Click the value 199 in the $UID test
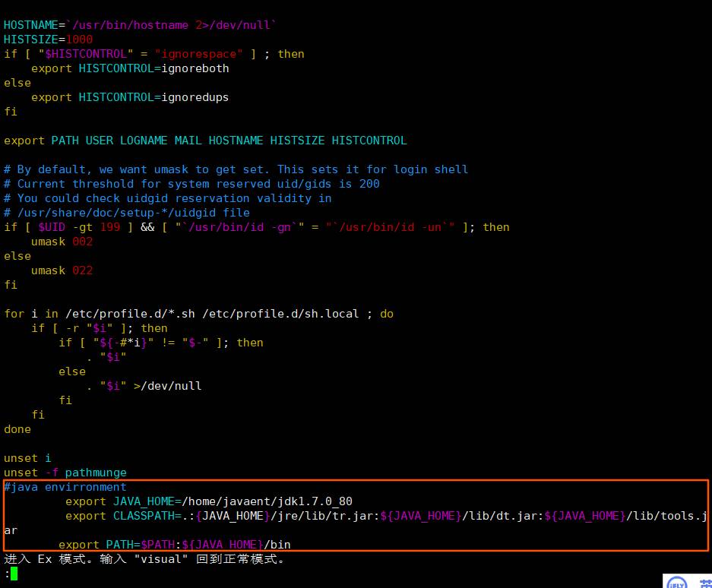 click(110, 227)
